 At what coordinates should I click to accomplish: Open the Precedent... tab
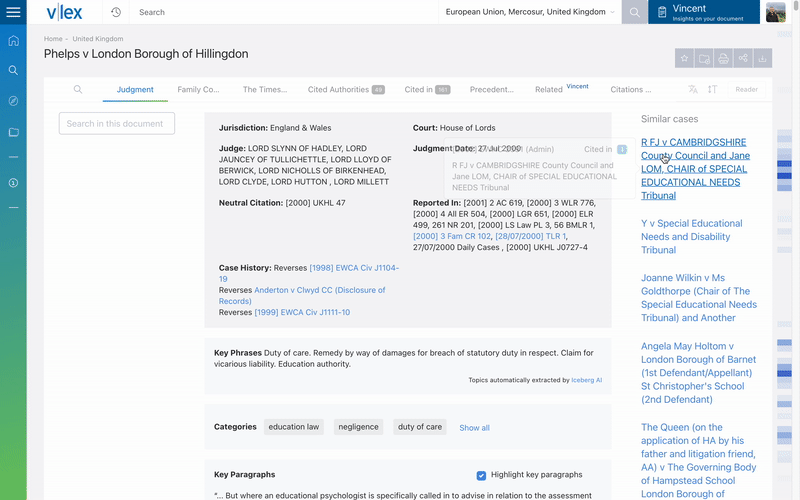pos(492,89)
